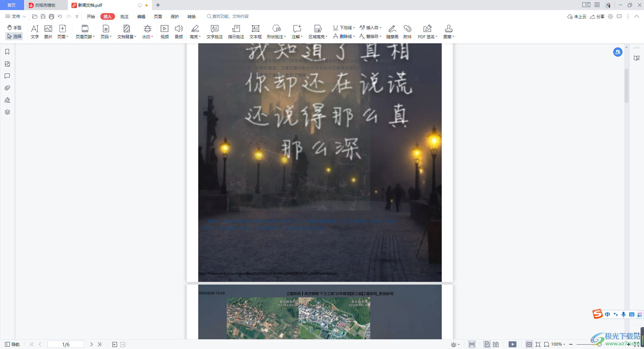
Task: Jump to the last page
Action: coord(100,344)
